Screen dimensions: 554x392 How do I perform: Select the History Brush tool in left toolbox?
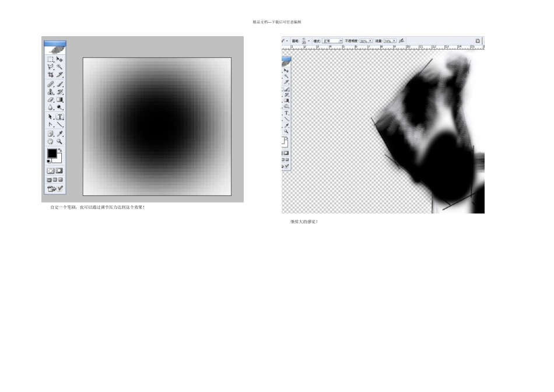click(x=59, y=92)
